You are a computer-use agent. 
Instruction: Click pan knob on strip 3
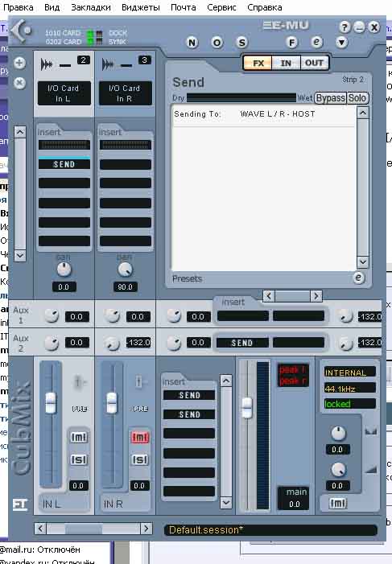pos(125,269)
